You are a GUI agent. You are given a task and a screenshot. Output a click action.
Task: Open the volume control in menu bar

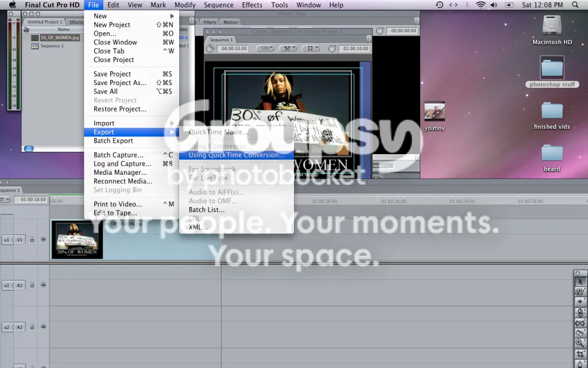pos(494,5)
